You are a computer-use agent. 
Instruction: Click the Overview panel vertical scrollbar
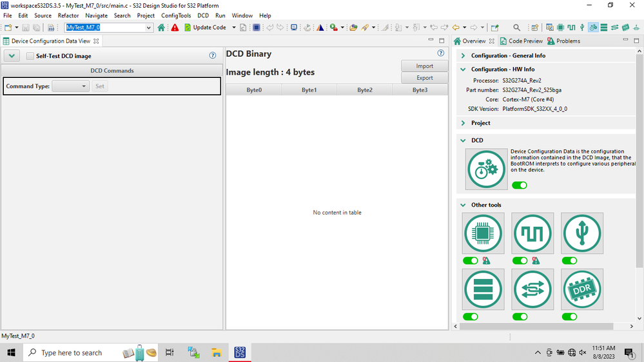click(639, 160)
